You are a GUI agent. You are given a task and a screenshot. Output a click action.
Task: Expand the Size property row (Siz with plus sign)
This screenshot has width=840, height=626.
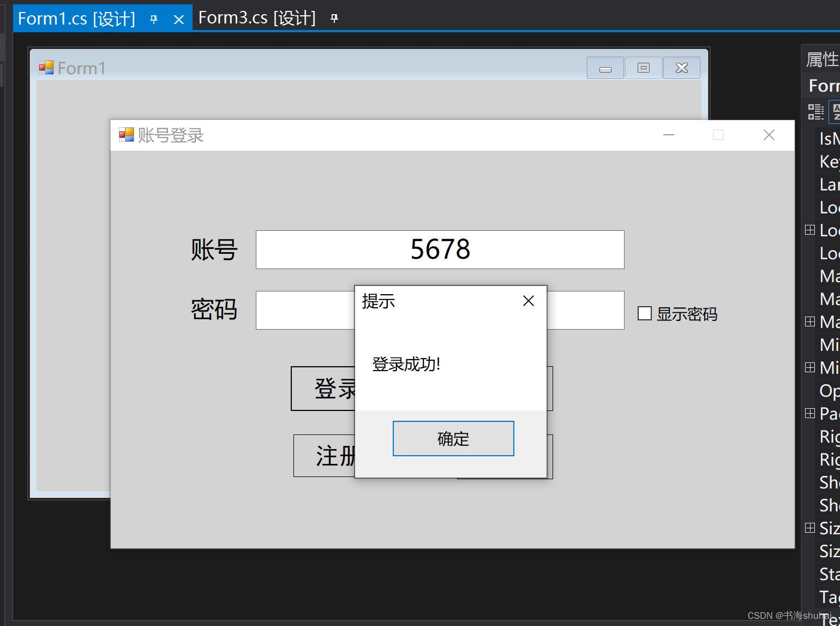click(810, 528)
